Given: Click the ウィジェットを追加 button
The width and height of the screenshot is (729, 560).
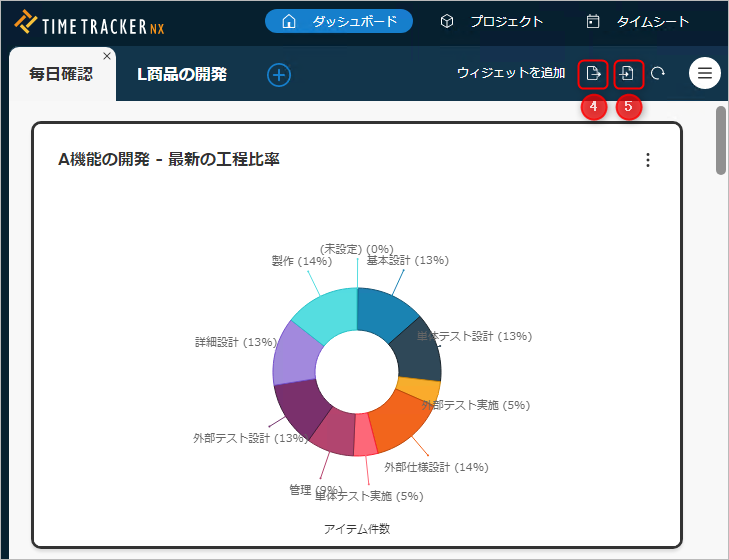Looking at the screenshot, I should point(511,73).
